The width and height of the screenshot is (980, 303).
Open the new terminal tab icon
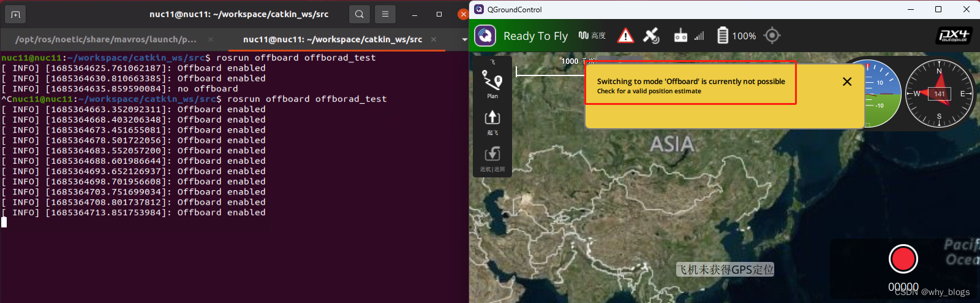click(15, 14)
